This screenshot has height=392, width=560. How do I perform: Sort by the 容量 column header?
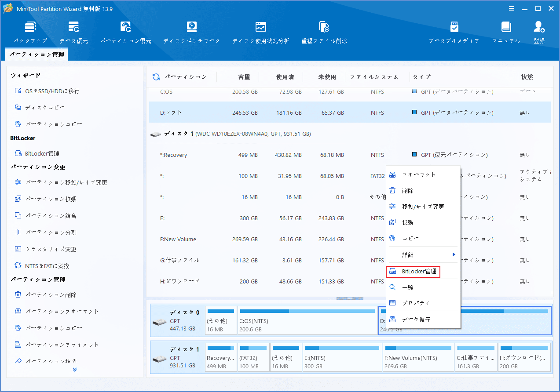244,77
